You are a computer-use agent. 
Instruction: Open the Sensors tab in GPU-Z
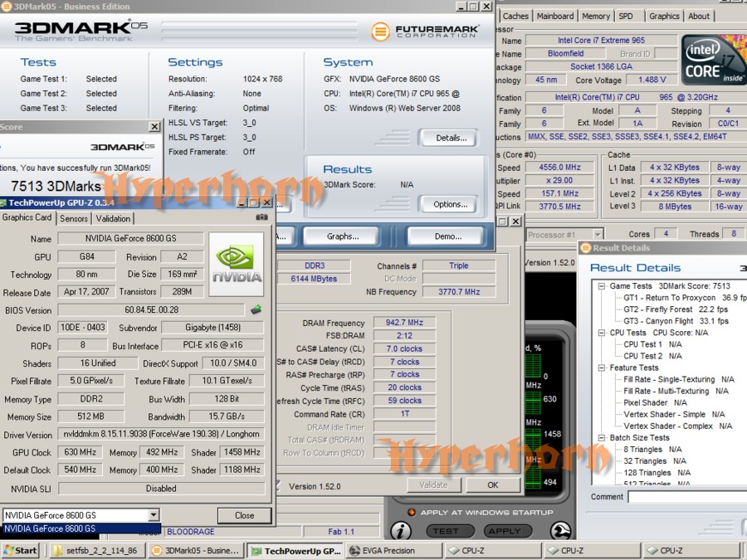[74, 218]
